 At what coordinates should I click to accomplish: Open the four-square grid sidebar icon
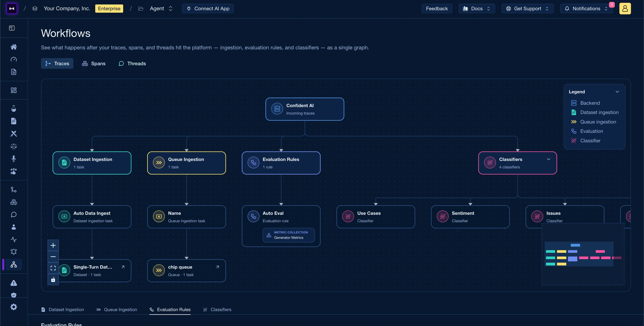tap(14, 90)
